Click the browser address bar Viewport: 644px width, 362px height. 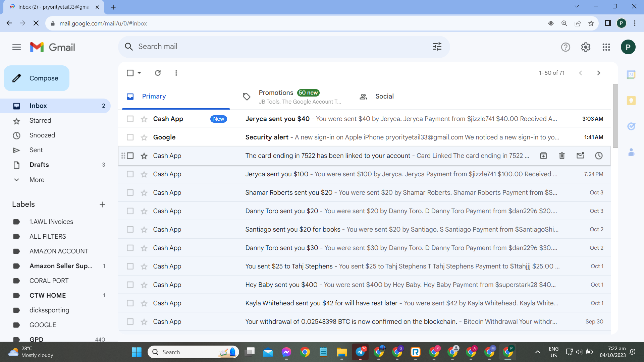click(x=295, y=23)
